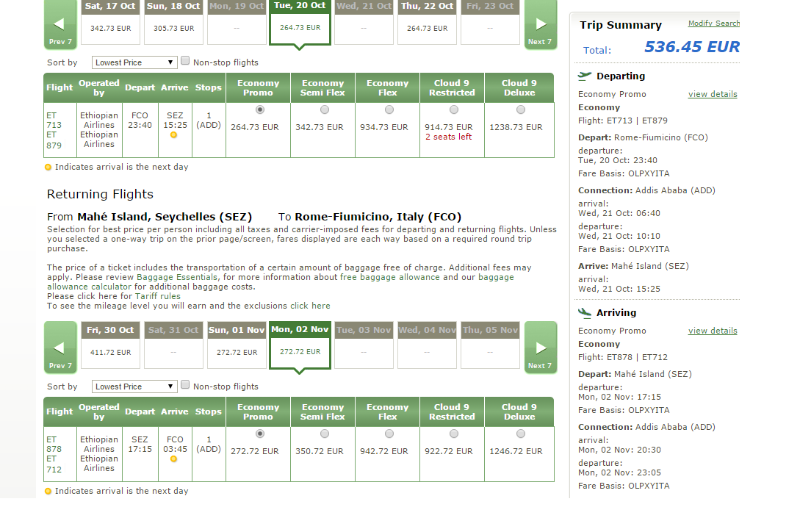Click the returning flights Next 7 arrow
800x532 pixels.
click(x=540, y=348)
